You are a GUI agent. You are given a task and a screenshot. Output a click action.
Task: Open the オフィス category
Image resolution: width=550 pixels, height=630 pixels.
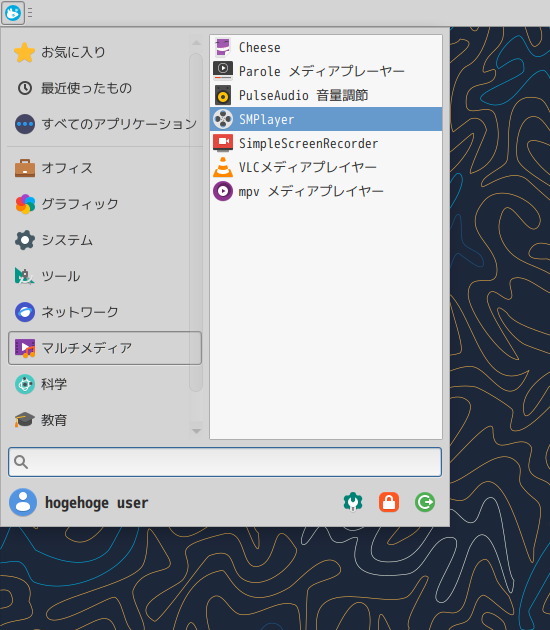(x=98, y=168)
